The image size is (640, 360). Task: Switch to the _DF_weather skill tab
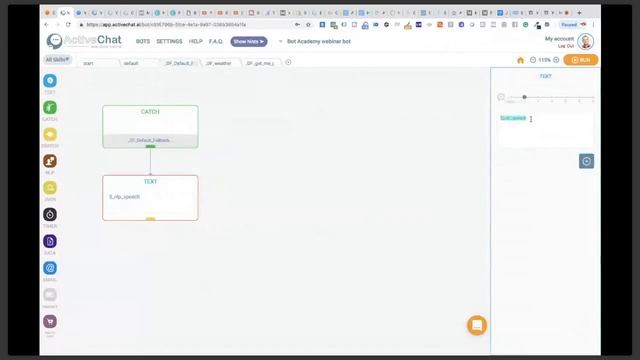tap(220, 63)
